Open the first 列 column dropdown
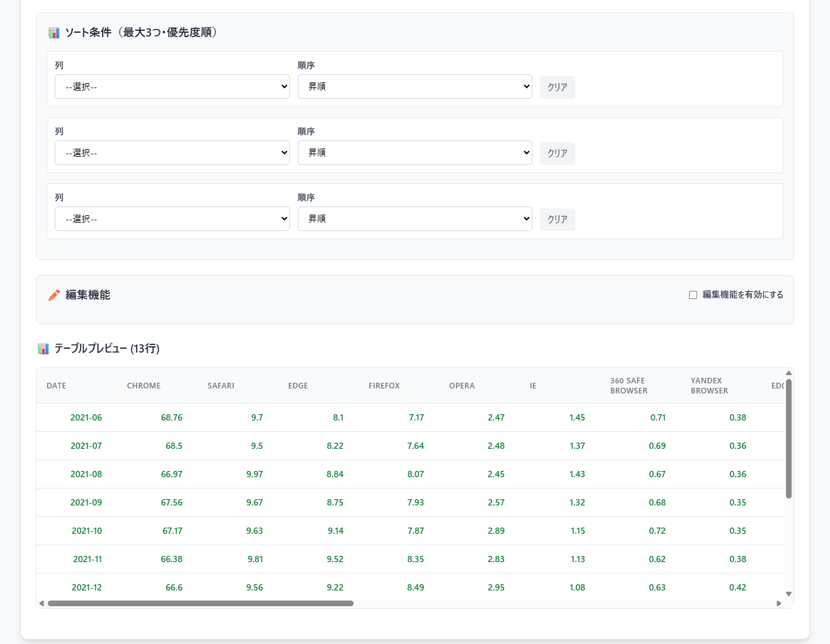The height and width of the screenshot is (644, 830). [x=172, y=87]
